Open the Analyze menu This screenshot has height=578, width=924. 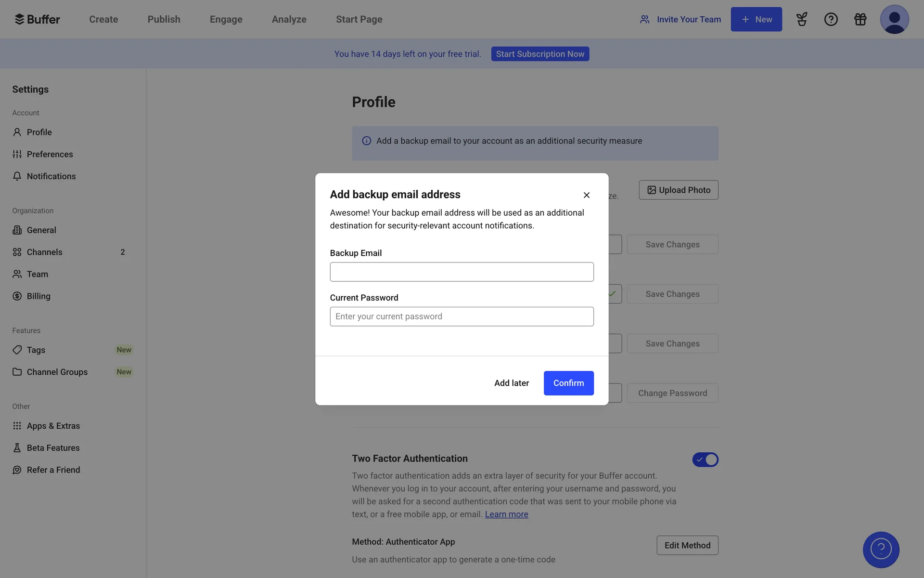pos(289,19)
